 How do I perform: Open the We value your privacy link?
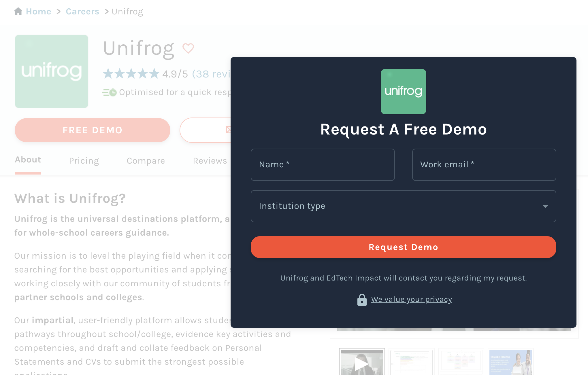(411, 300)
